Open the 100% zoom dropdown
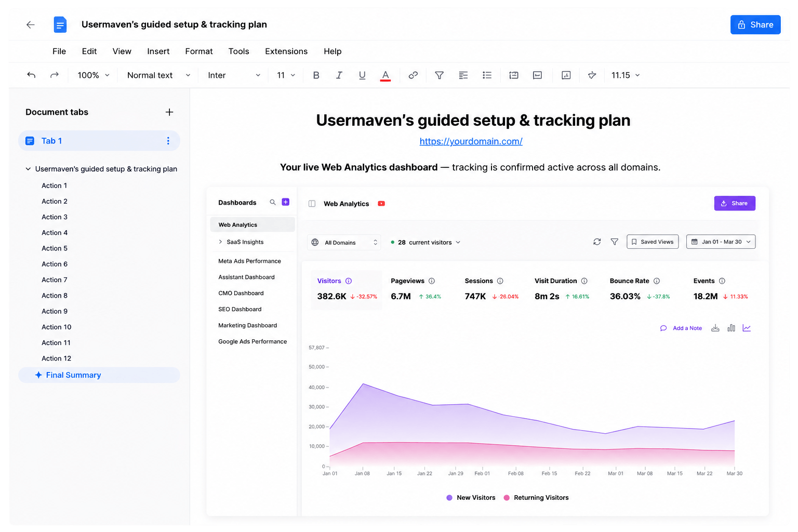 pyautogui.click(x=94, y=75)
